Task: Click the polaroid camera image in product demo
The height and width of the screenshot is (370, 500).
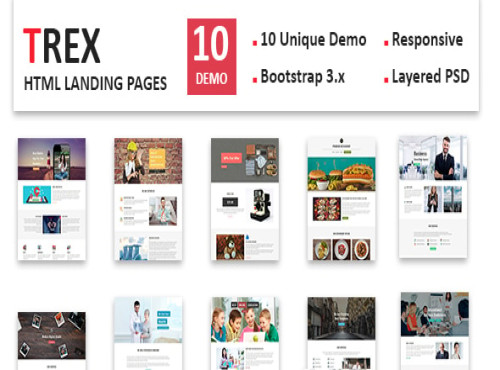Action: click(260, 205)
